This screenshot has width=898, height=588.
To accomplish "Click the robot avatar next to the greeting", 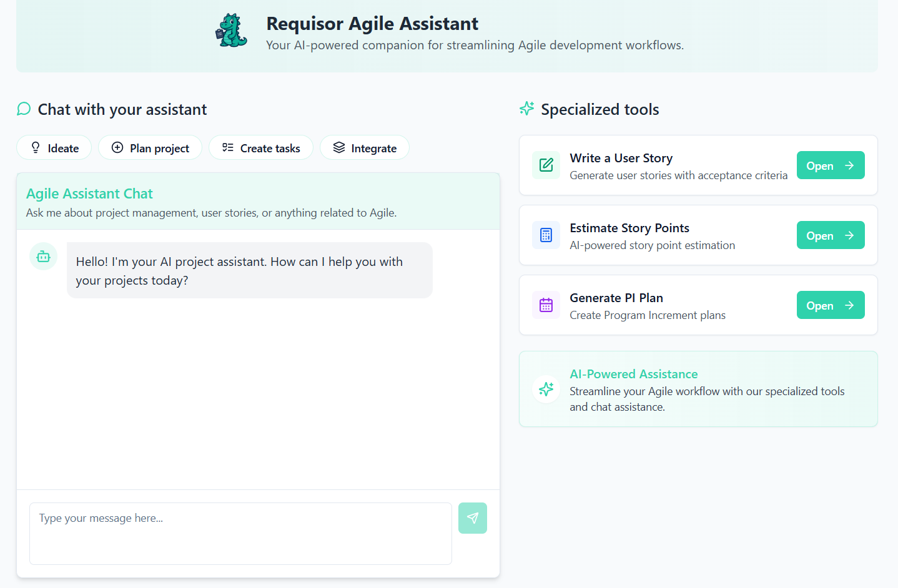I will (x=43, y=257).
